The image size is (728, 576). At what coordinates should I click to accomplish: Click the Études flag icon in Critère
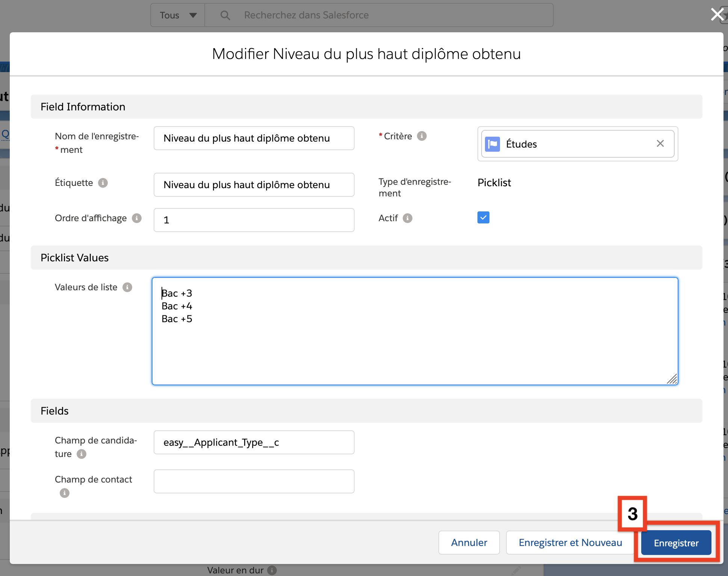pyautogui.click(x=492, y=144)
